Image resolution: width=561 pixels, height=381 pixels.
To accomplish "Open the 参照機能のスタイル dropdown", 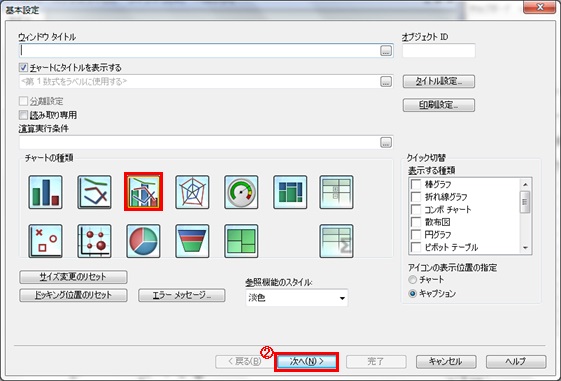I will (297, 298).
